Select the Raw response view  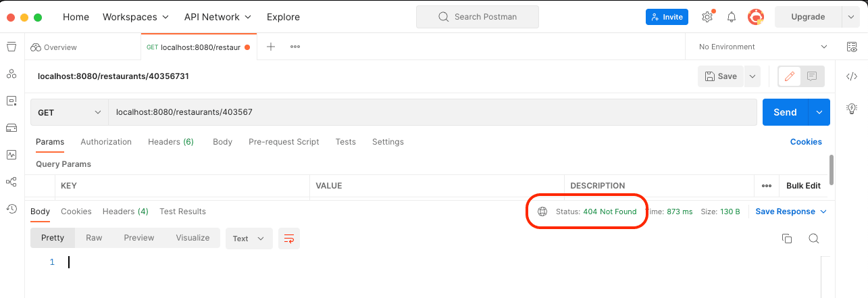(94, 238)
